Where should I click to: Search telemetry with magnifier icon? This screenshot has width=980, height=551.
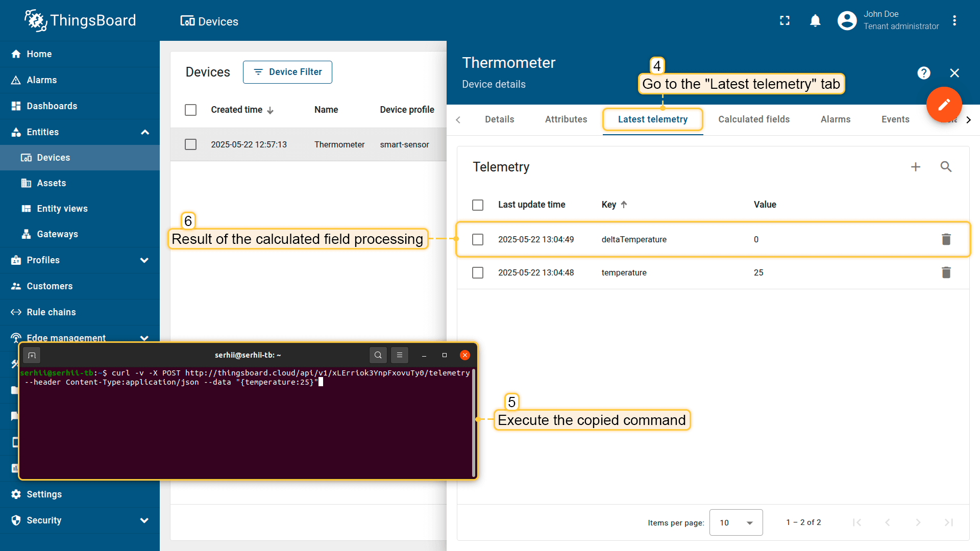[x=946, y=167]
